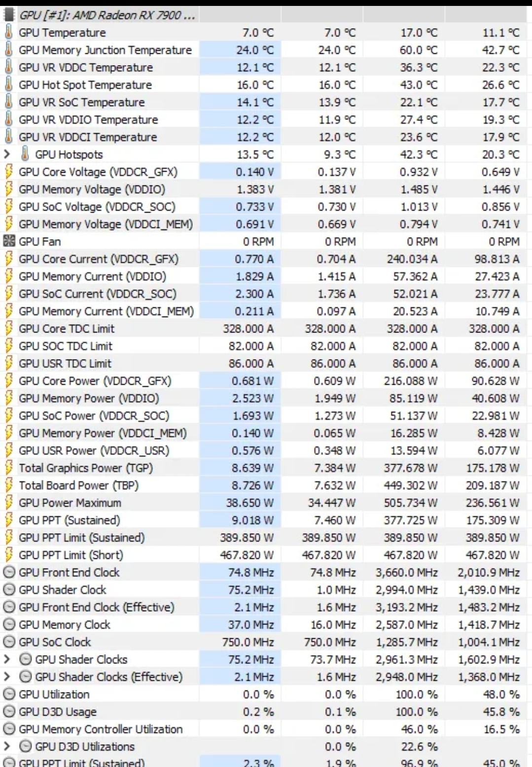532x767 pixels.
Task: Select the GPU PPT (Sustained) label
Action: 70,520
